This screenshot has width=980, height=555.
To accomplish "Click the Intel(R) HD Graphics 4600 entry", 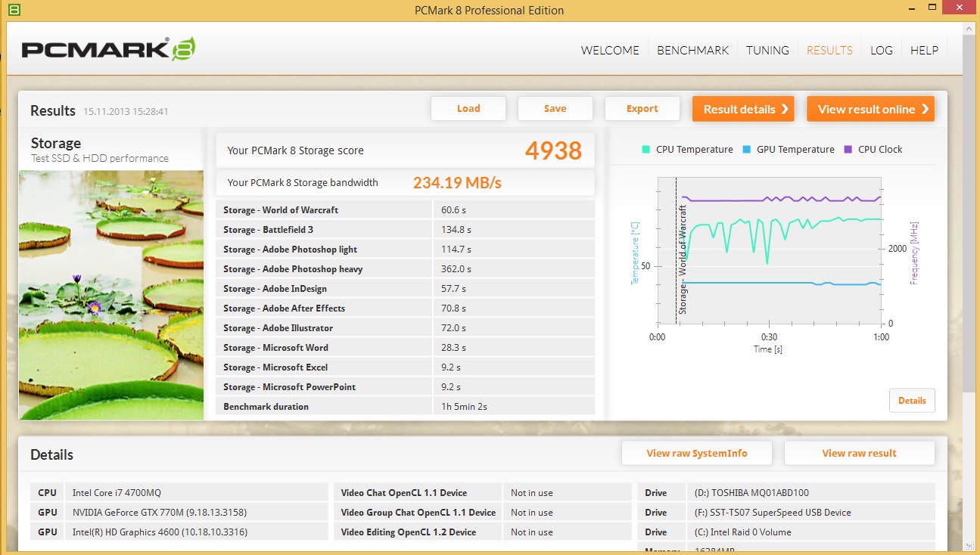I will (x=160, y=532).
